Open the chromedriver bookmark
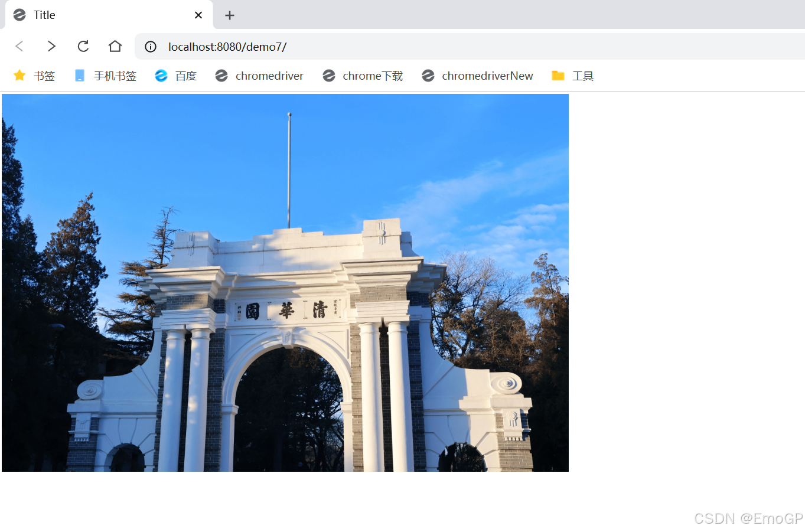This screenshot has width=805, height=532. (259, 76)
